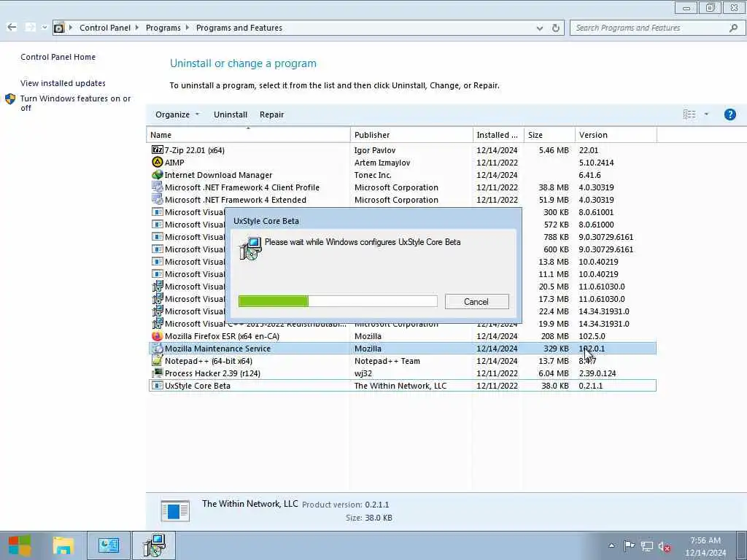
Task: Click the .NET Framework 4 Client Profile icon
Action: click(158, 187)
